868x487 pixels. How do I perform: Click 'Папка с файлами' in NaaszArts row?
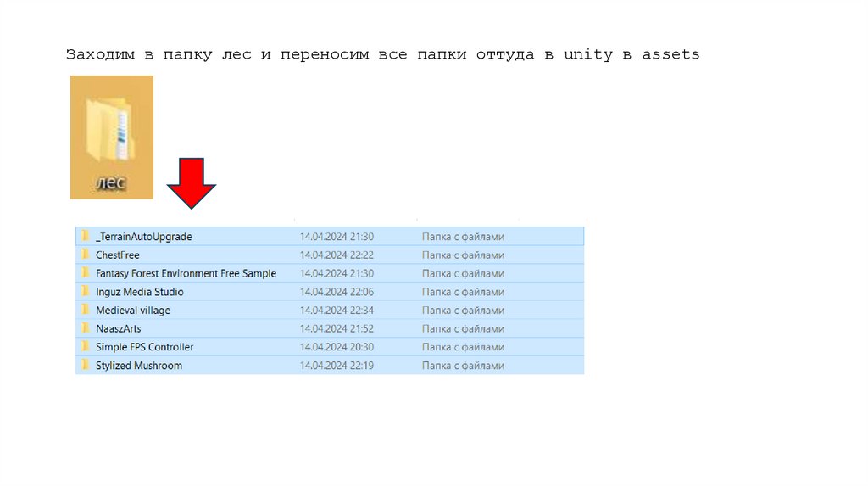click(x=463, y=328)
